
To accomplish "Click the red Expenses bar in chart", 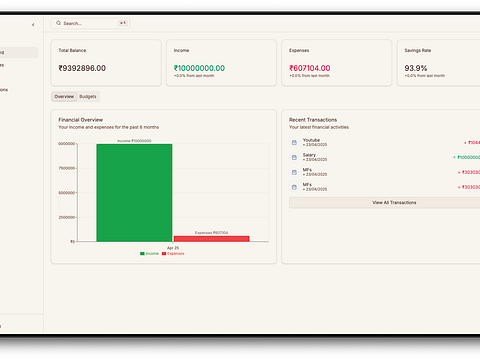I will pos(212,239).
